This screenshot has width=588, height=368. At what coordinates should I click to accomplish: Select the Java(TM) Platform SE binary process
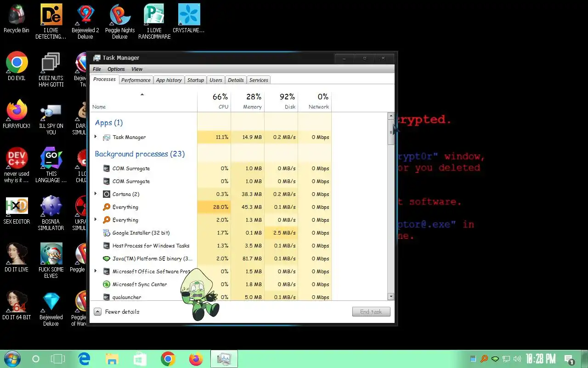point(210,259)
